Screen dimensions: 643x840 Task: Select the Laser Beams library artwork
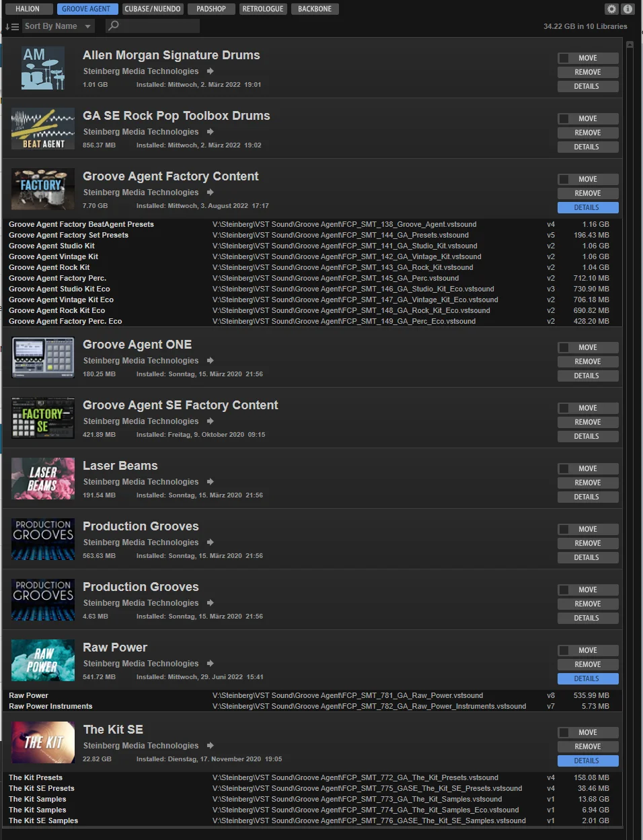pos(43,479)
